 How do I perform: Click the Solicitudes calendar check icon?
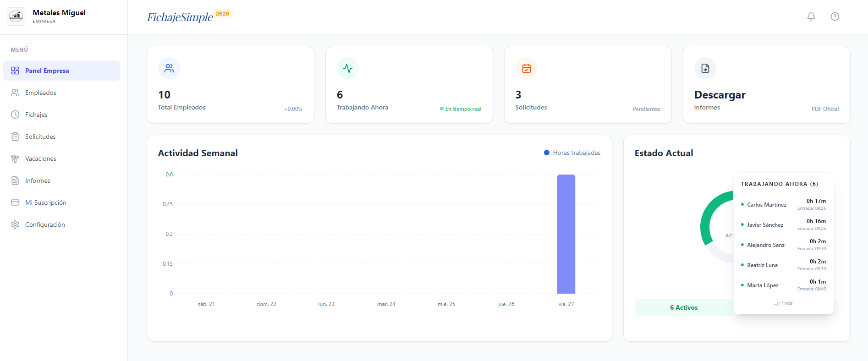tap(526, 68)
